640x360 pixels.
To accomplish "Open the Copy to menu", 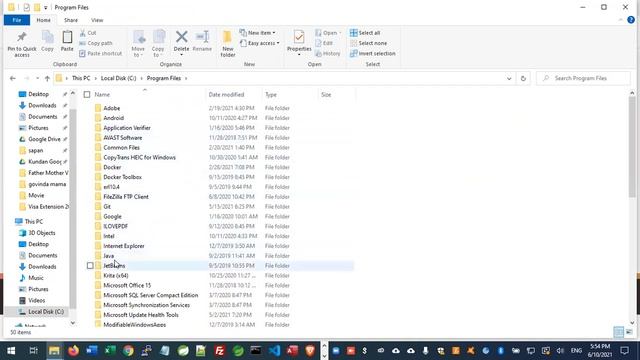I will [158, 44].
